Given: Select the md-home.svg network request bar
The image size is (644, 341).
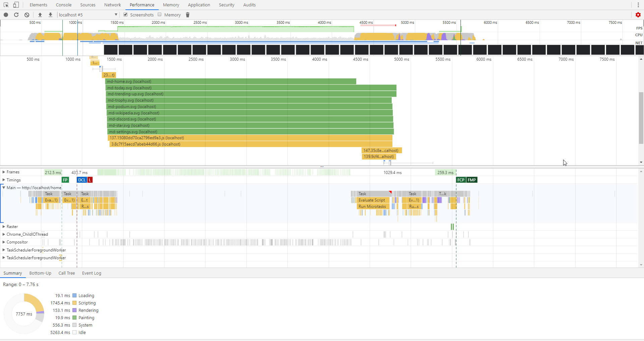Looking at the screenshot, I should click(231, 81).
